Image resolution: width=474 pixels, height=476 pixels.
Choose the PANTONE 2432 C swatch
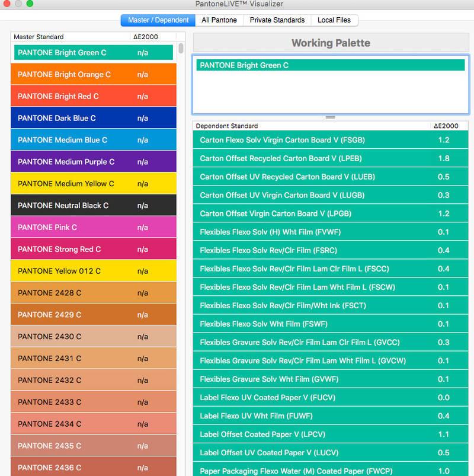point(94,381)
